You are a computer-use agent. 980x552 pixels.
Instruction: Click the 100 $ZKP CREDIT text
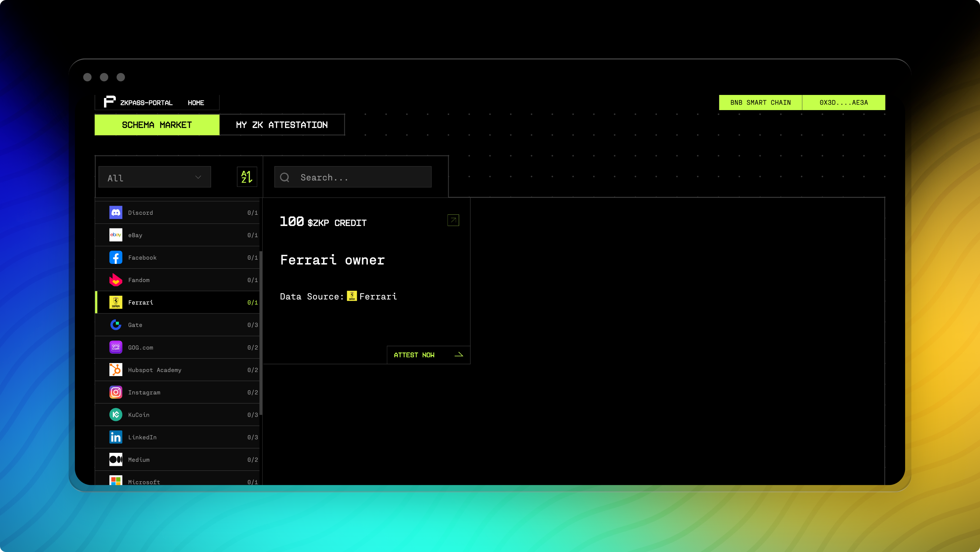[x=323, y=221]
